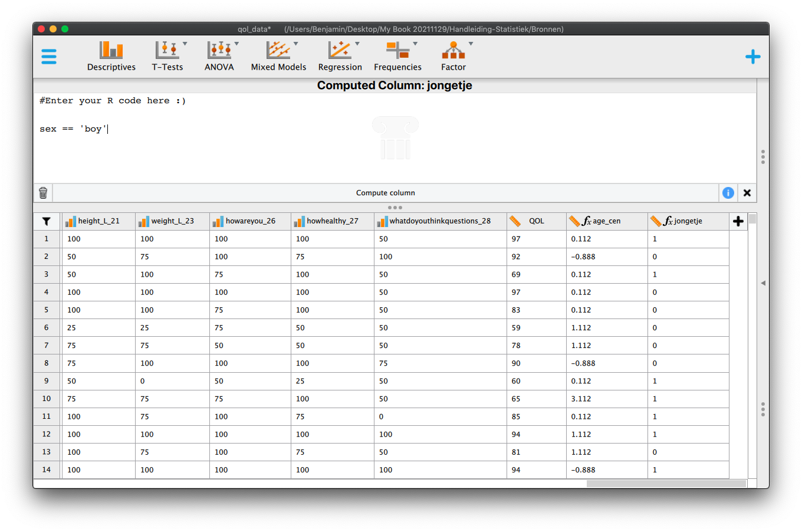
Task: Click the Factor analysis icon
Action: click(453, 50)
